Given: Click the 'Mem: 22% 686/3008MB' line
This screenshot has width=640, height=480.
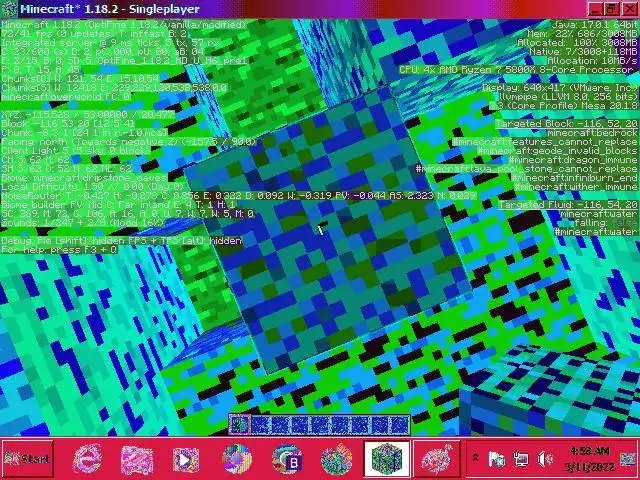Looking at the screenshot, I should 582,34.
